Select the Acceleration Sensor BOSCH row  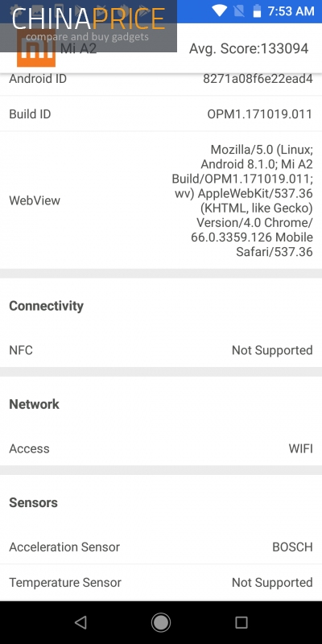pos(161,547)
